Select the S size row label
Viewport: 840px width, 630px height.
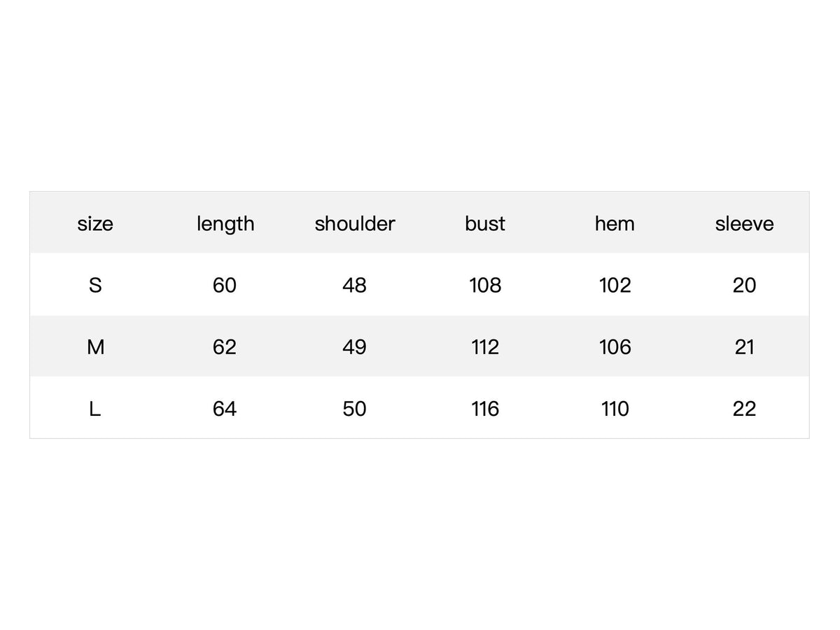point(95,286)
